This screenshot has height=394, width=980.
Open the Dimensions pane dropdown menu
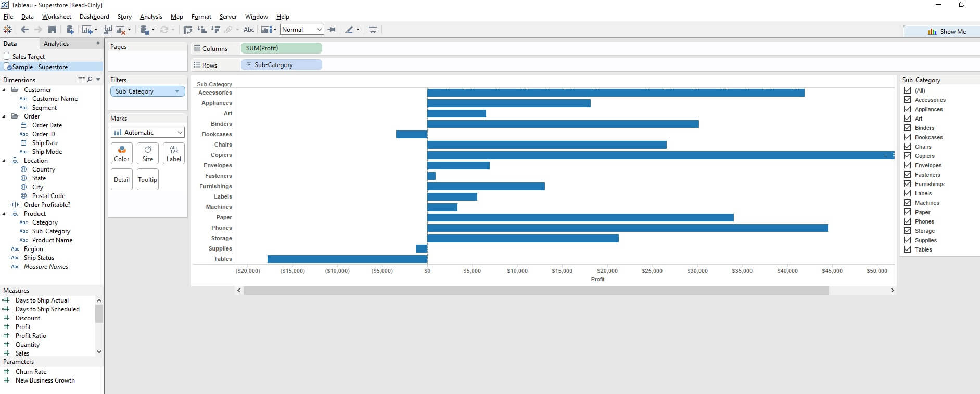click(98, 80)
